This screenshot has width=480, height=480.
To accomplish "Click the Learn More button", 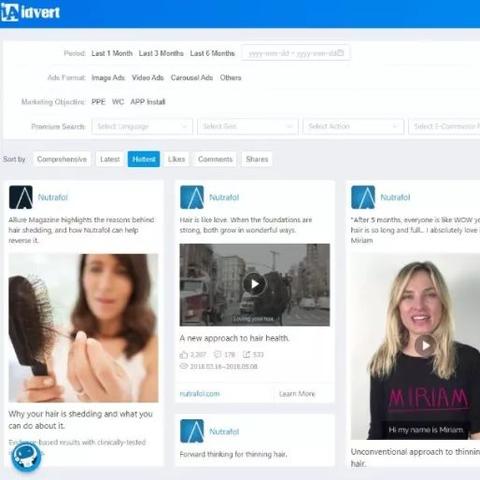I will pos(297,394).
